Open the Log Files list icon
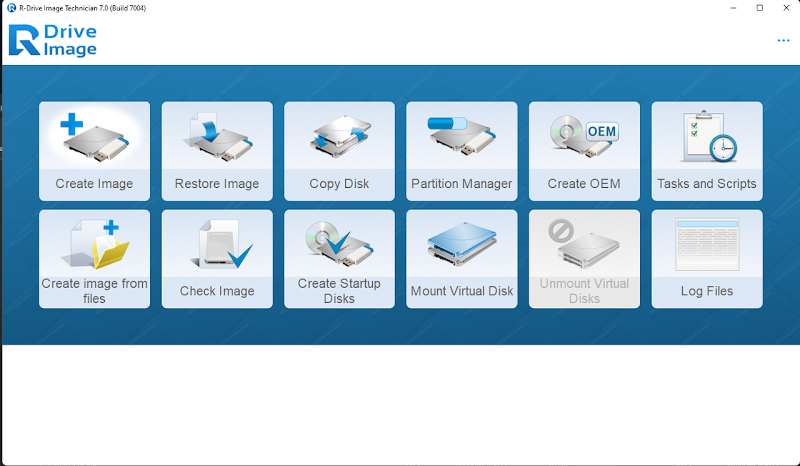This screenshot has height=466, width=800. pos(707,244)
